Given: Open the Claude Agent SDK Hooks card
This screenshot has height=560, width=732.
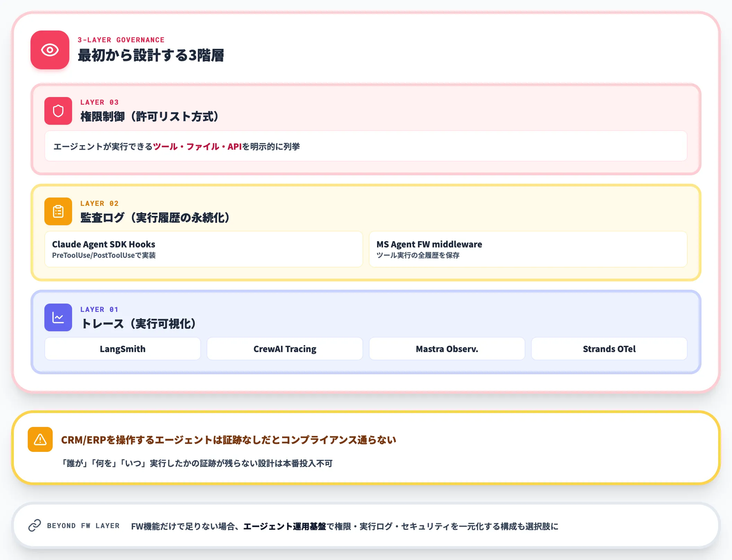Looking at the screenshot, I should (x=204, y=249).
